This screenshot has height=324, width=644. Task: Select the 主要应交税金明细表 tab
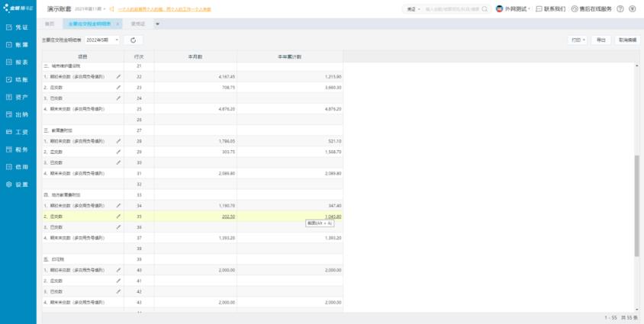(90, 24)
